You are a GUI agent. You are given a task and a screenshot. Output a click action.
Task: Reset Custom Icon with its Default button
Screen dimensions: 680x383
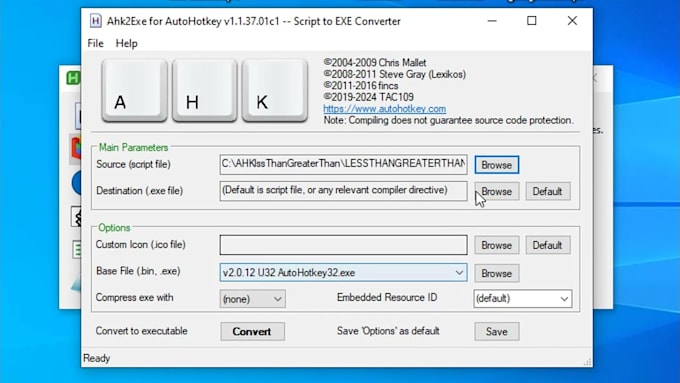(548, 245)
